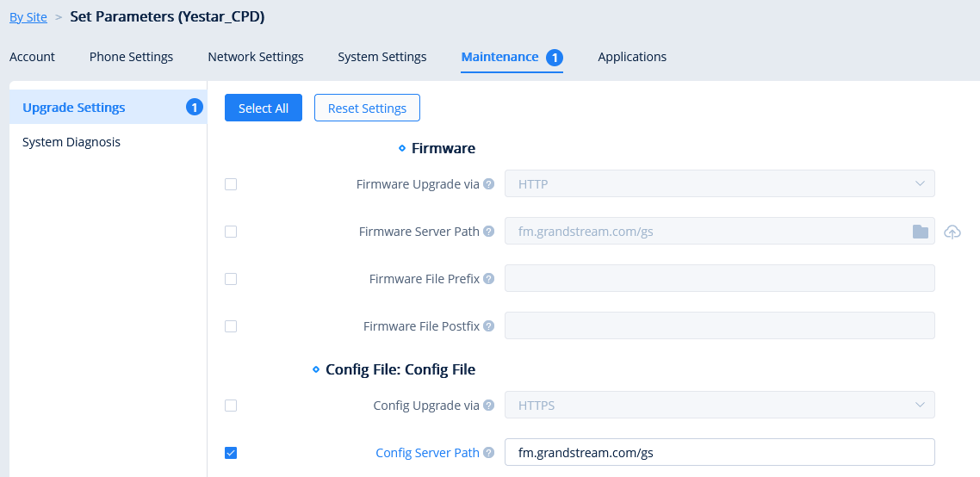The height and width of the screenshot is (477, 980).
Task: Click the Config Upgrade via label
Action: point(426,406)
